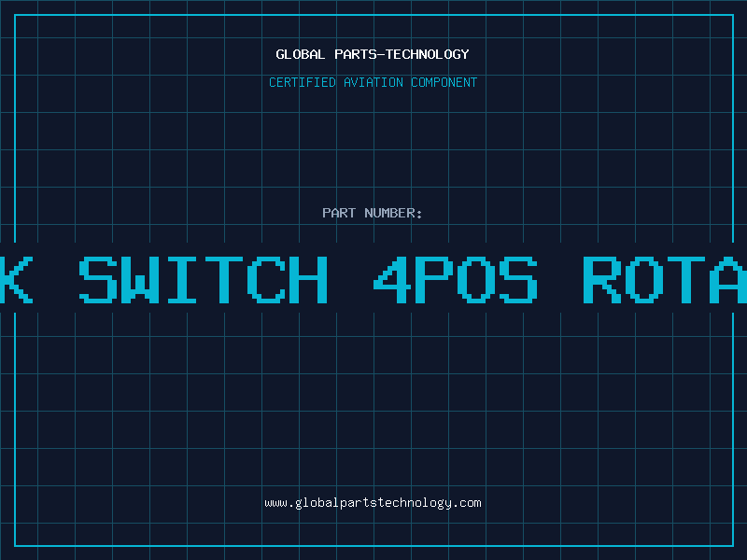Click the PART NUMBER: label
The width and height of the screenshot is (747, 560).
372,213
